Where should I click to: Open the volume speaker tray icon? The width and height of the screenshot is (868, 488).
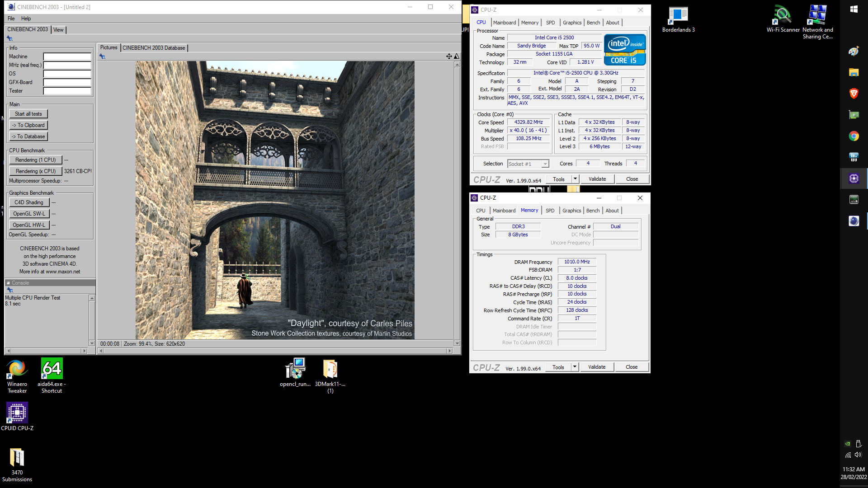tap(859, 455)
